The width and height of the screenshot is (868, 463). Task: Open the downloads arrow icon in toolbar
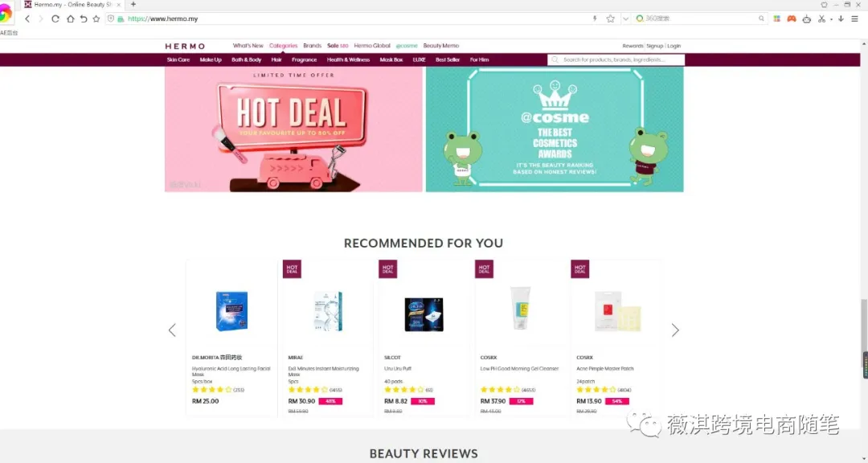pyautogui.click(x=841, y=18)
